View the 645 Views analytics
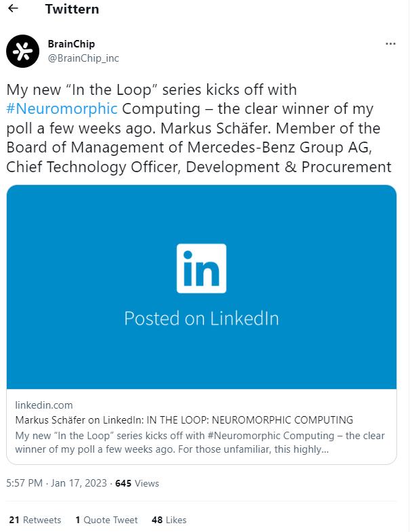410x532 pixels. [x=137, y=483]
